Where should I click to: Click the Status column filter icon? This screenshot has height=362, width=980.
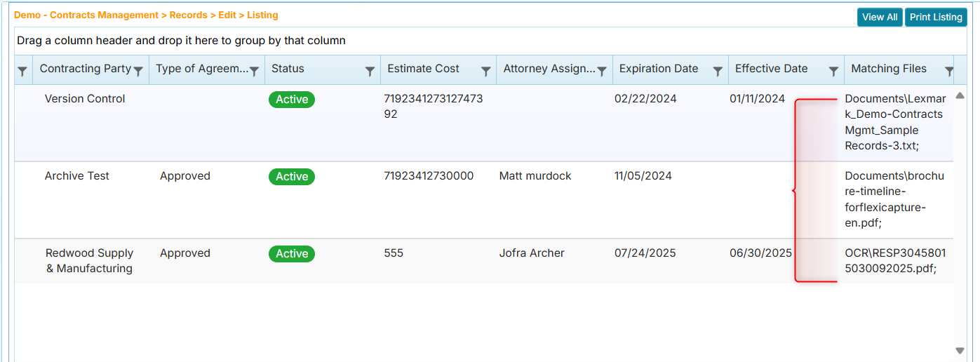tap(370, 71)
